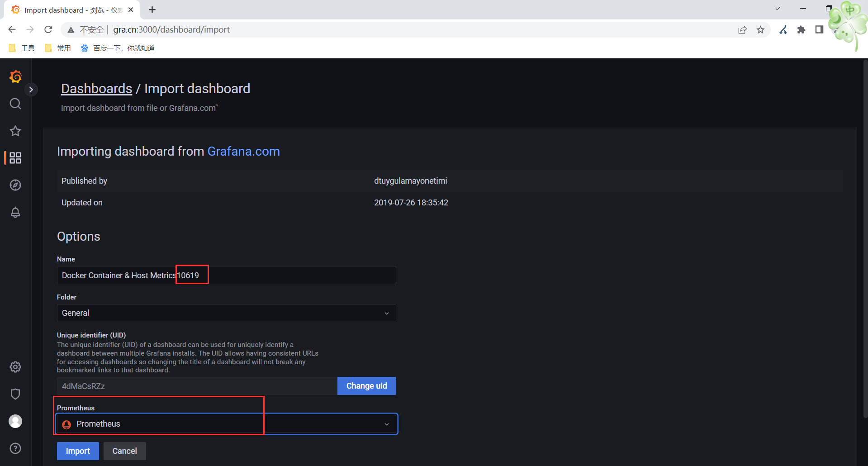Go back with browser back arrow

click(12, 29)
